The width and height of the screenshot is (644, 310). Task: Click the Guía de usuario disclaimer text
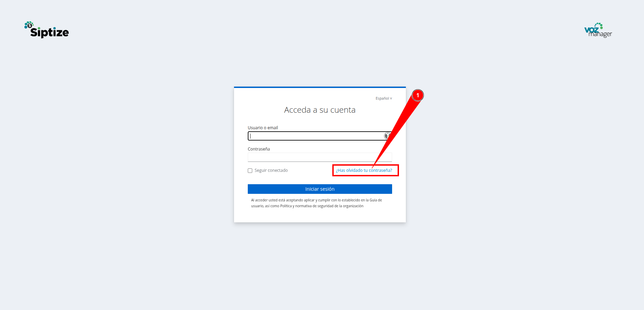(x=317, y=203)
